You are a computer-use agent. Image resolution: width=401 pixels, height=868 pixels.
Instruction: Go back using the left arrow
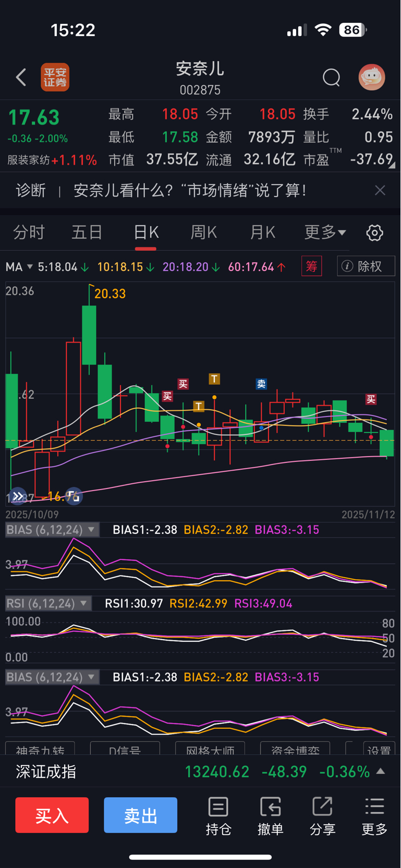(21, 78)
